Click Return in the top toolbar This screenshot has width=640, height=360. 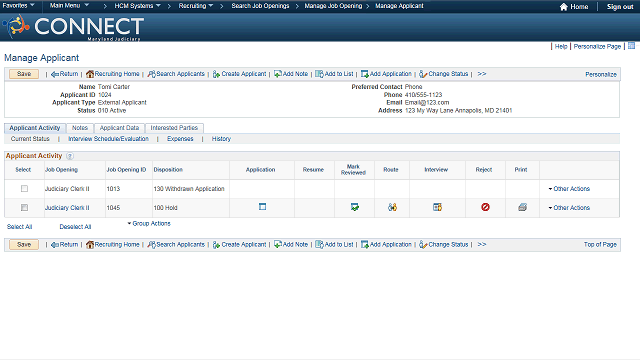pos(64,74)
